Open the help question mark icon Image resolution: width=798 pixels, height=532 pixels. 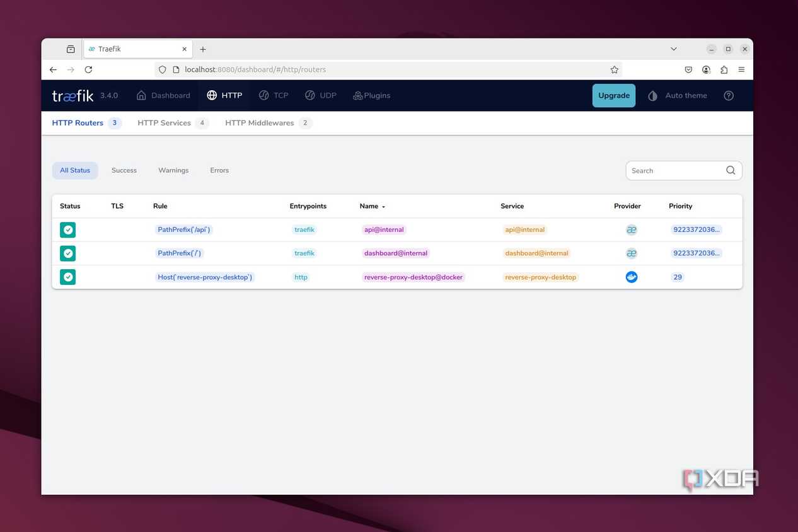[x=729, y=96]
